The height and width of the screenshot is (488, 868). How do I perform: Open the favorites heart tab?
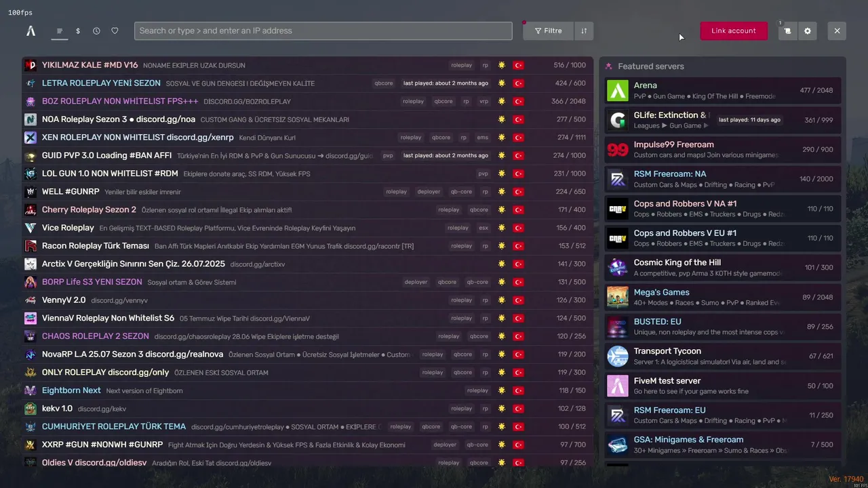(115, 30)
